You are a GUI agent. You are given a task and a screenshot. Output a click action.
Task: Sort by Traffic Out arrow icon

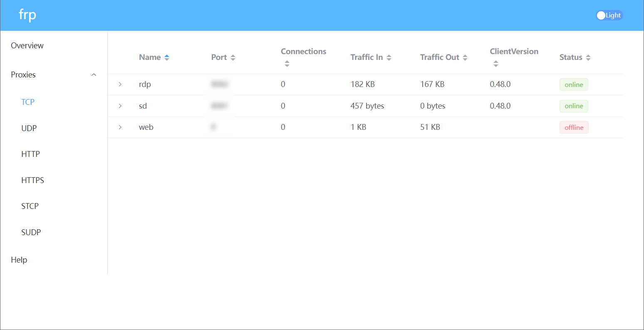(465, 58)
